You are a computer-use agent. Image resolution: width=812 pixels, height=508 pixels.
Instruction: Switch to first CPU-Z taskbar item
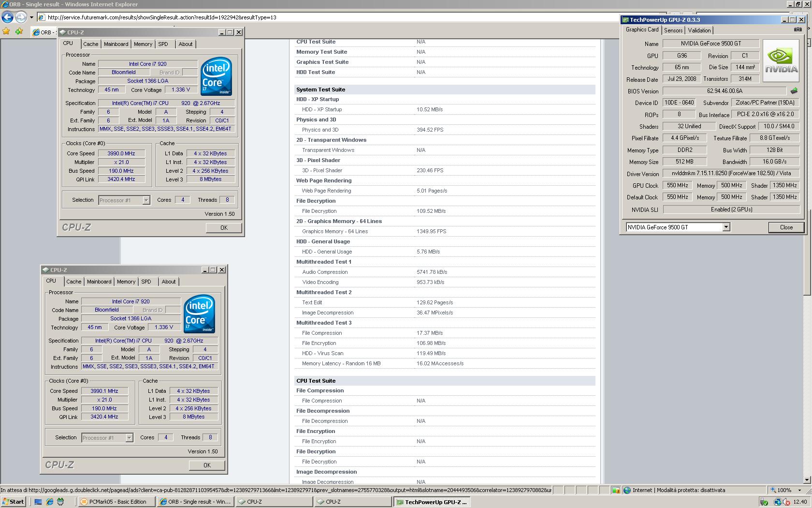point(274,502)
